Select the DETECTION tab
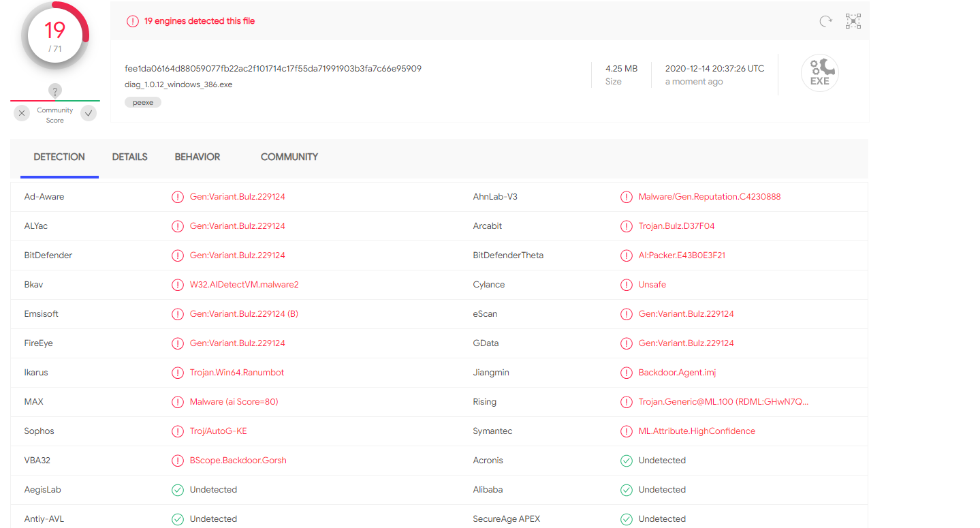Screen dimensions: 980x528 59,157
